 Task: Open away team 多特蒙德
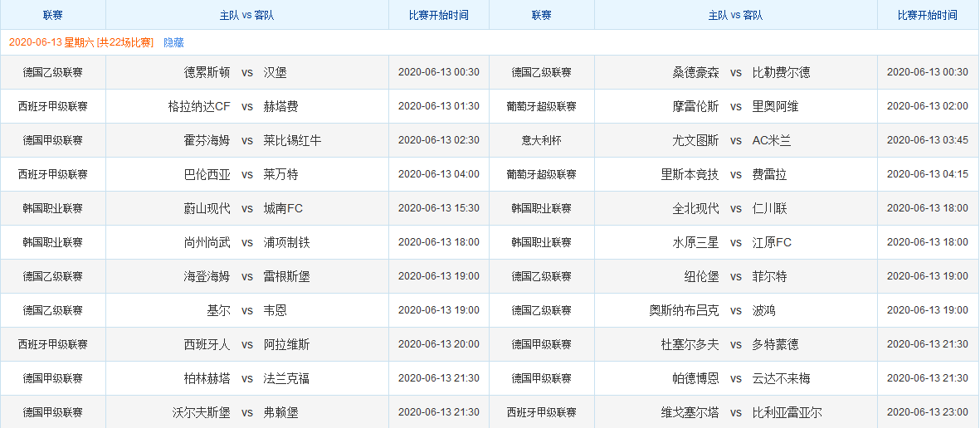[775, 344]
